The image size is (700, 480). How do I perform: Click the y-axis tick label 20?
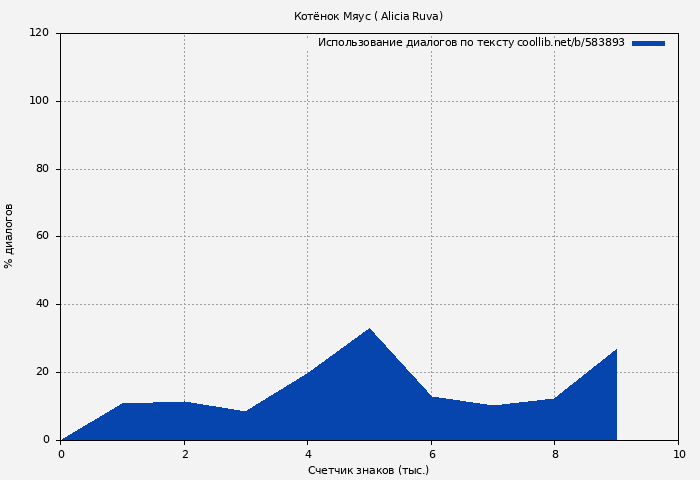[x=42, y=372]
